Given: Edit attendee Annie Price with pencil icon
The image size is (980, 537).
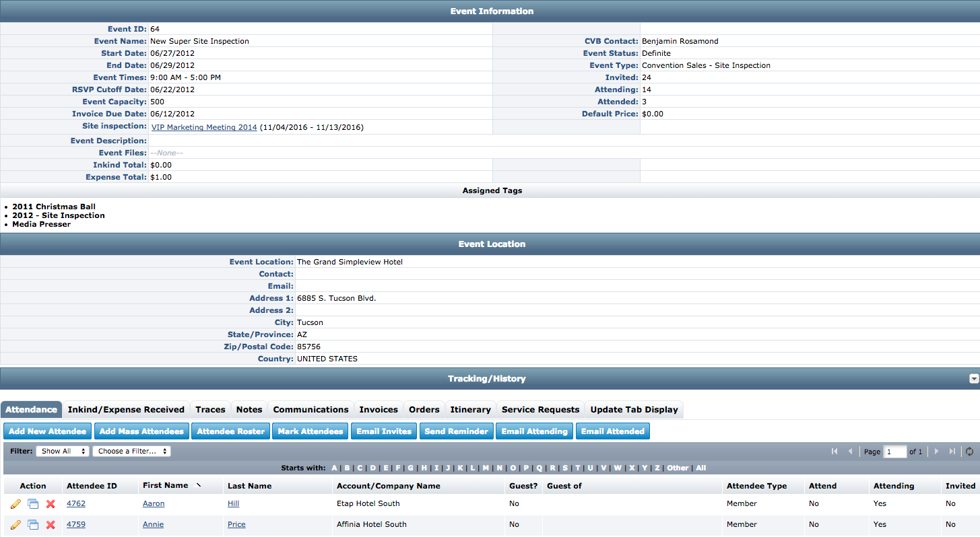Looking at the screenshot, I should tap(15, 525).
